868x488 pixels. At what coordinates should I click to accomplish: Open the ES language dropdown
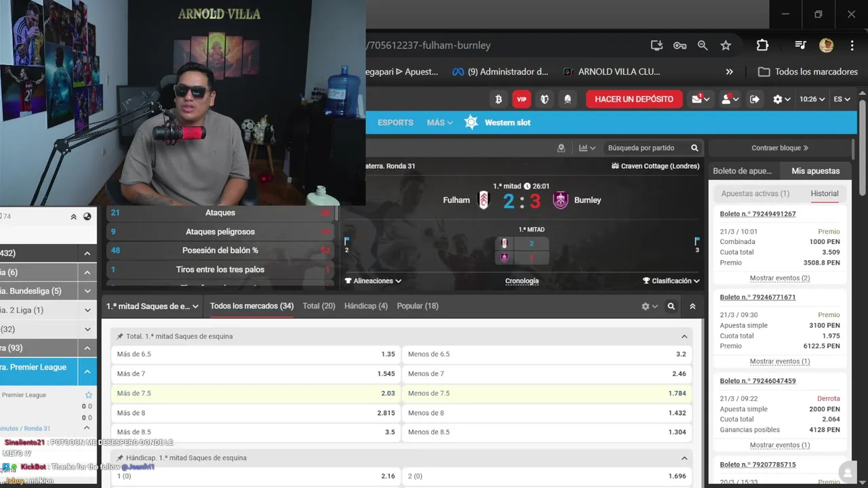point(842,99)
